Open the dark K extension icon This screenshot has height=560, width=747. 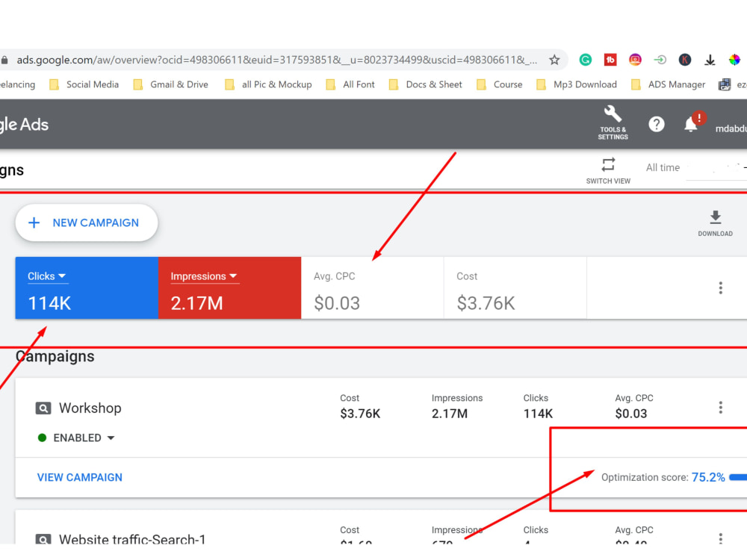(x=684, y=60)
